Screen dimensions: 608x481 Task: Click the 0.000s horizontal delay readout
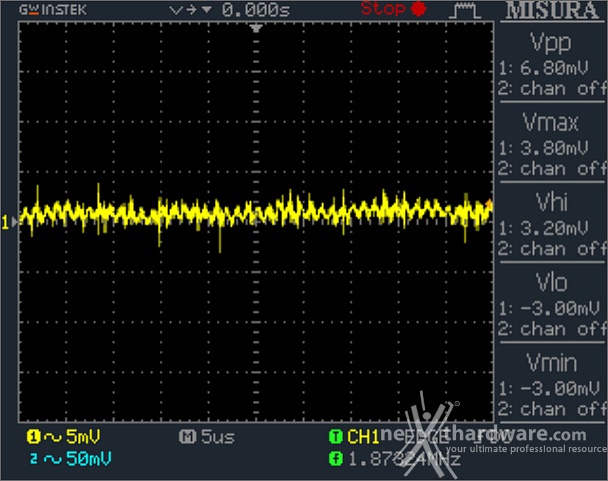click(256, 10)
